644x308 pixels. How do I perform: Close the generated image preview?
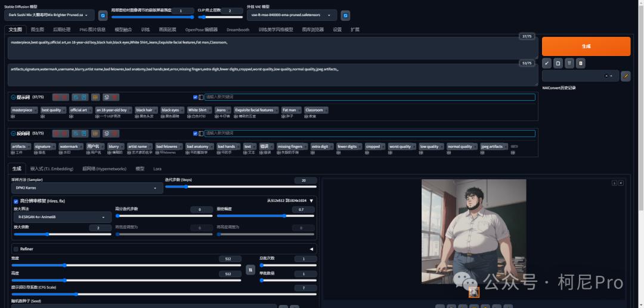point(621,183)
